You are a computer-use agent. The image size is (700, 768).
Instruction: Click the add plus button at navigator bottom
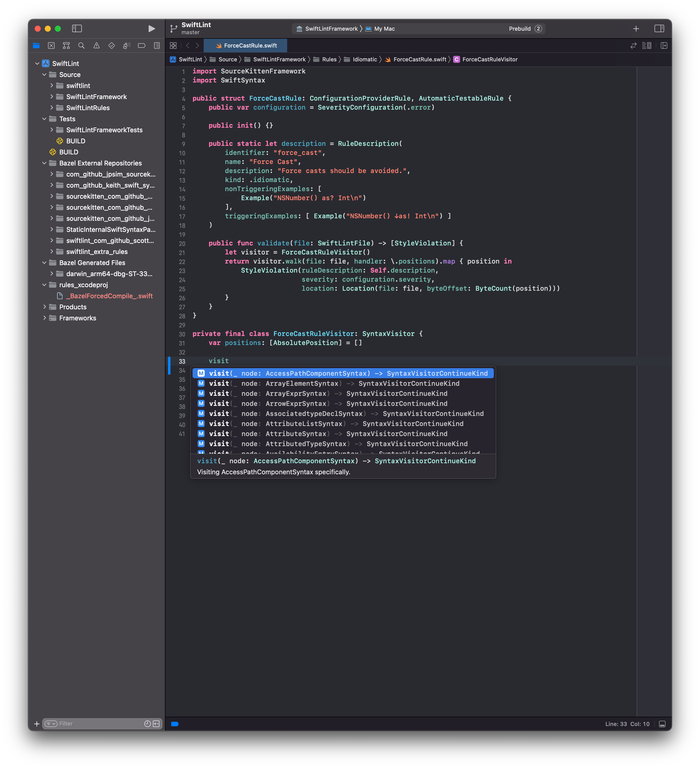(x=36, y=724)
